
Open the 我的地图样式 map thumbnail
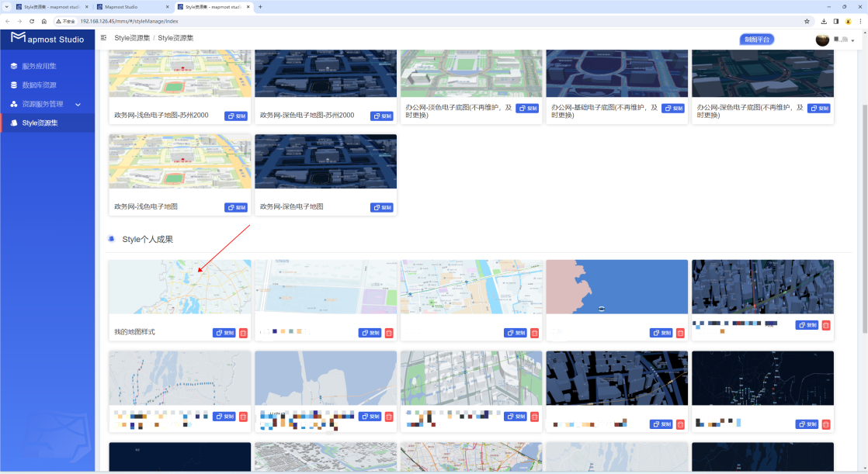180,287
